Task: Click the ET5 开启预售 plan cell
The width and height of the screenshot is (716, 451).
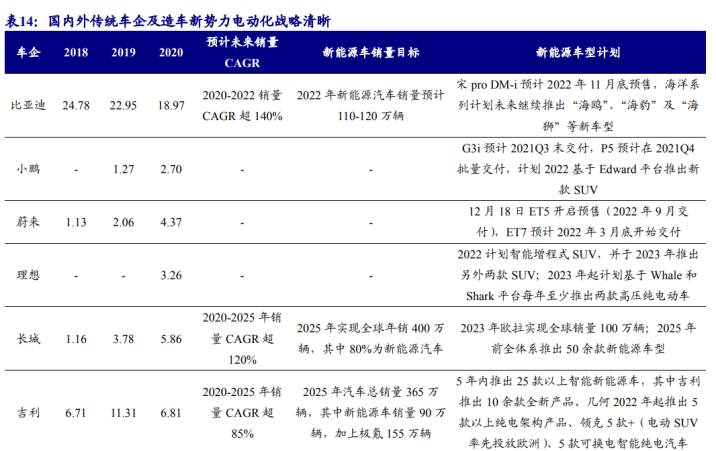Action: 578,222
